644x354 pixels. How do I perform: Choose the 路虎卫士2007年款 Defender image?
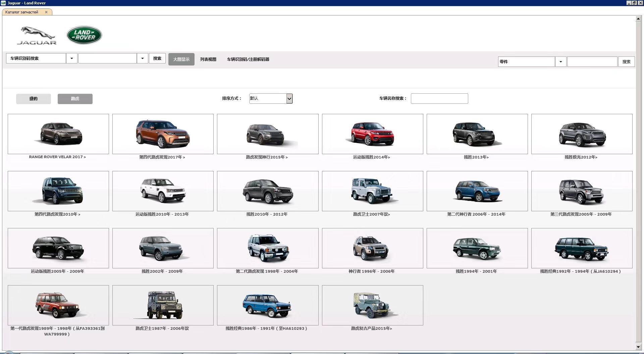372,191
